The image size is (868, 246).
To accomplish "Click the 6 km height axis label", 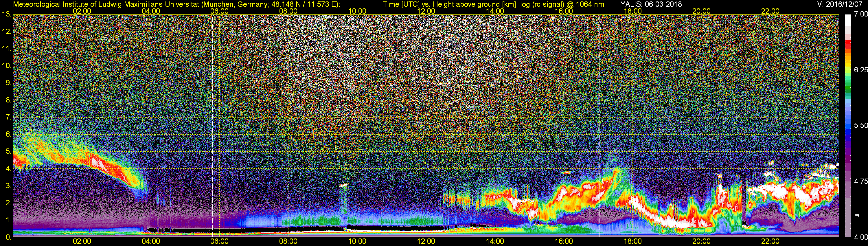I will [x=8, y=135].
